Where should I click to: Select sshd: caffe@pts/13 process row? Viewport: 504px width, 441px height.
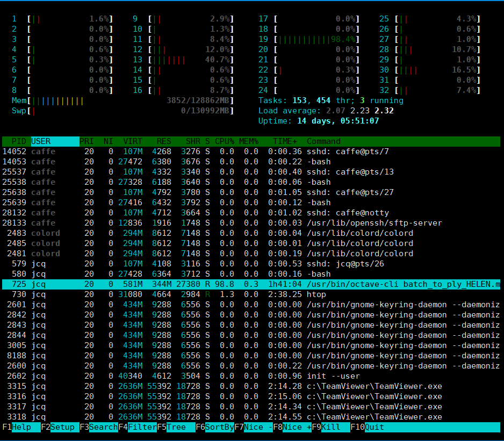[251, 172]
